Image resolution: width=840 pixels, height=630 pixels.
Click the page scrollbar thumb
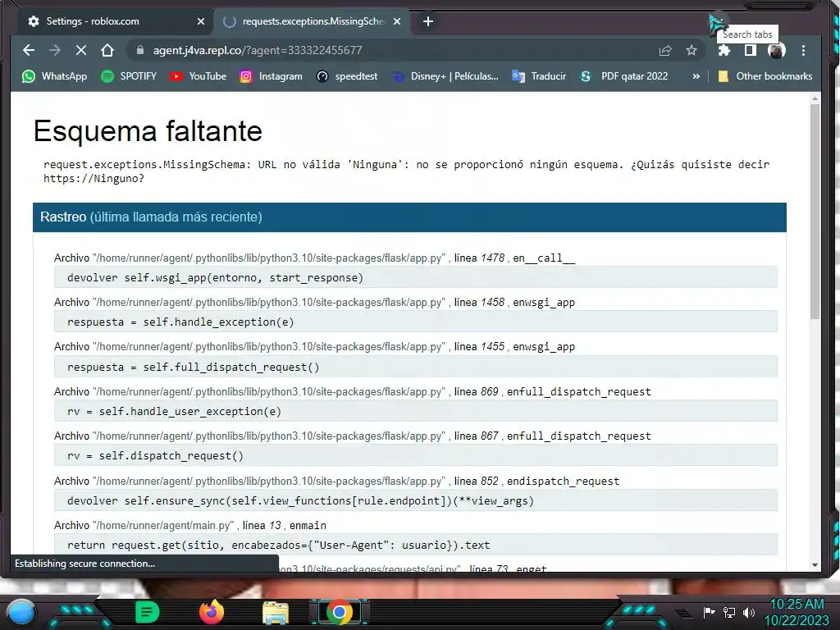(815, 212)
